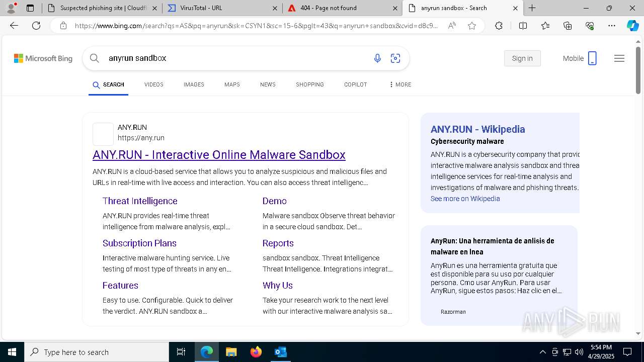Select the COPILOT search tab

[x=356, y=84]
